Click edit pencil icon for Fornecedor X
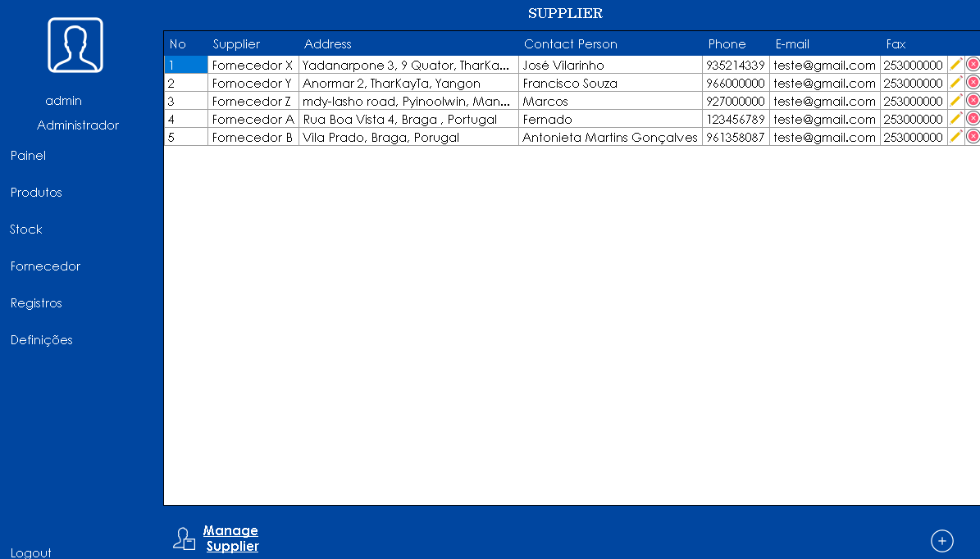The height and width of the screenshot is (559, 980). coord(956,64)
